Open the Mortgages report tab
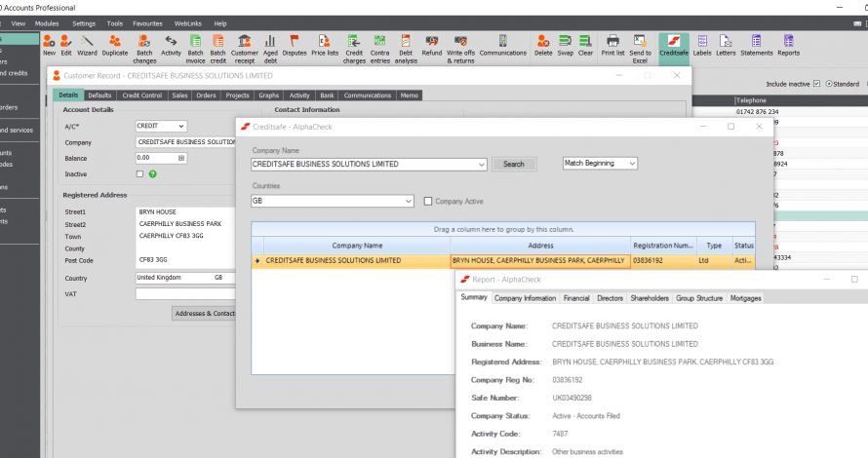This screenshot has width=868, height=458. [745, 298]
